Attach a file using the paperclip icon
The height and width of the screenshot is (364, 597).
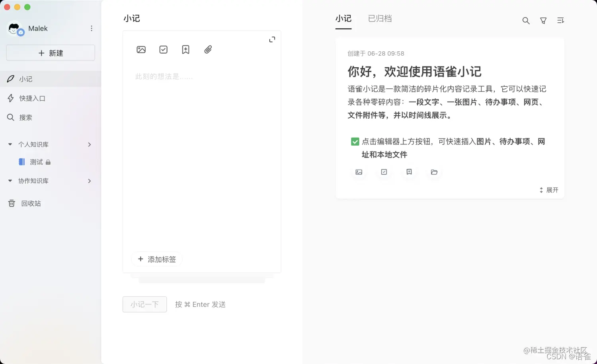tap(208, 50)
